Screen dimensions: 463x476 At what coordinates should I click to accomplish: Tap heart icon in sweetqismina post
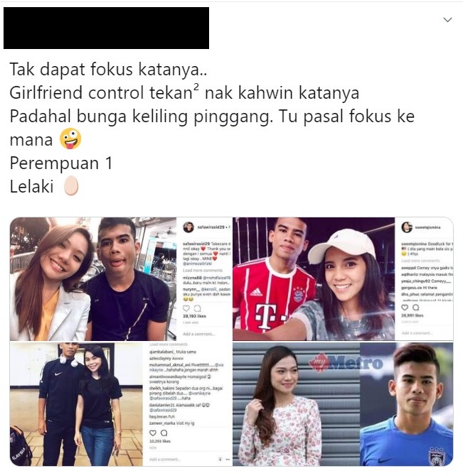click(405, 307)
